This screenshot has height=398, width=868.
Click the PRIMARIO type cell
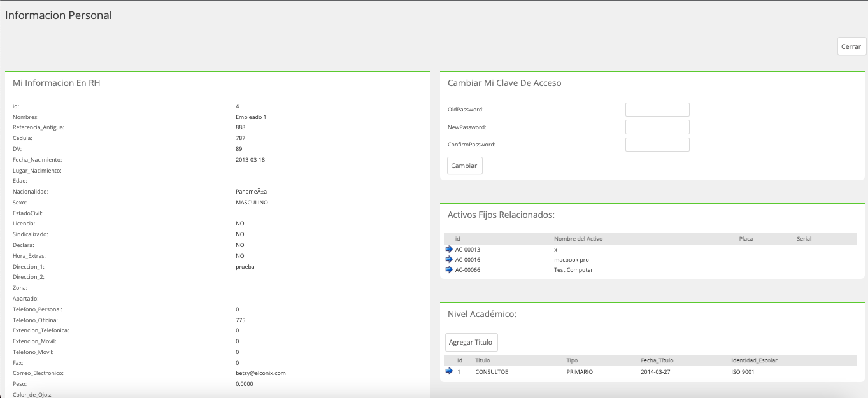pyautogui.click(x=580, y=372)
